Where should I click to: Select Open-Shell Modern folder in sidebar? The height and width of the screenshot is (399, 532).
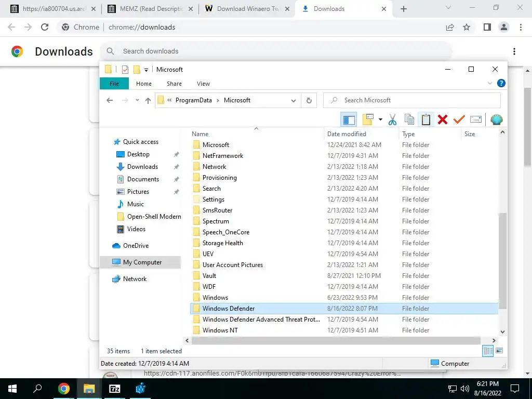(x=154, y=217)
